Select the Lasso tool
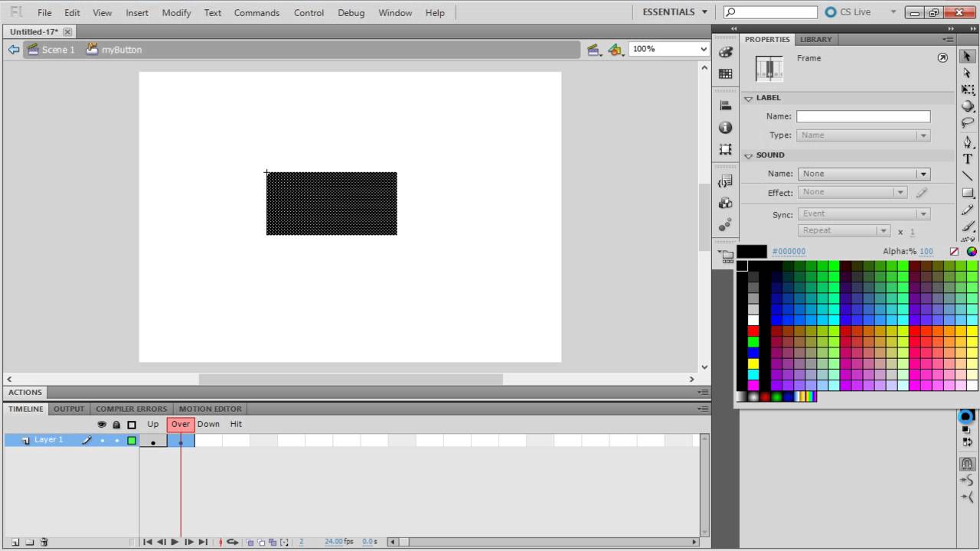This screenshot has width=980, height=551. click(x=968, y=123)
